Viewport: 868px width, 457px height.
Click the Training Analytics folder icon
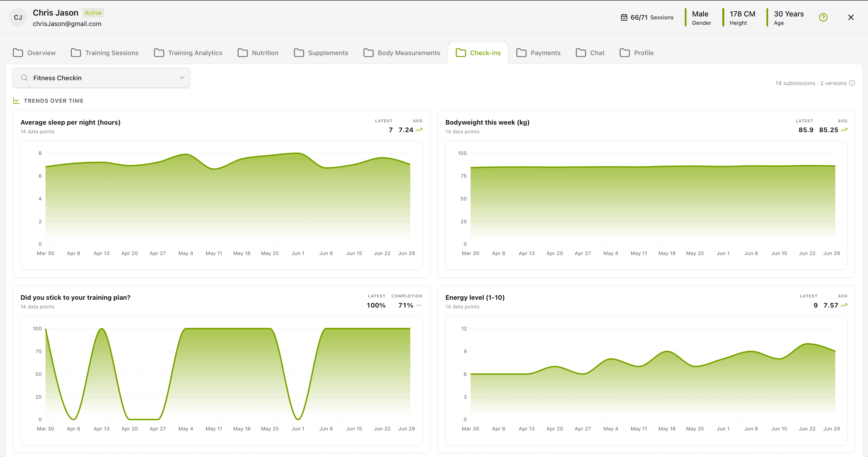pyautogui.click(x=159, y=53)
